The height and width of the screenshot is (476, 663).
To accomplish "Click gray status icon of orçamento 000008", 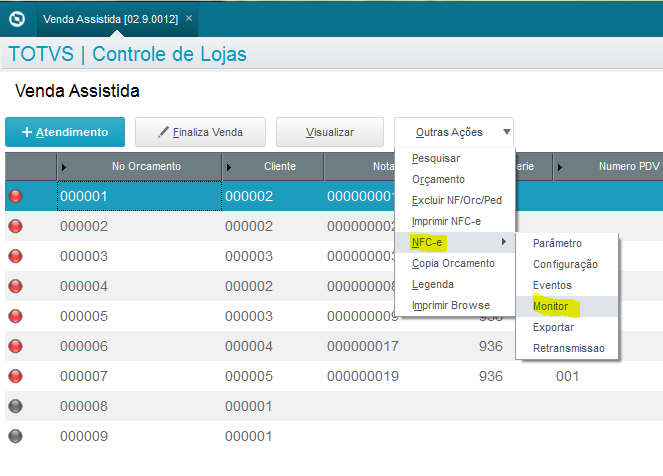I will pyautogui.click(x=16, y=406).
